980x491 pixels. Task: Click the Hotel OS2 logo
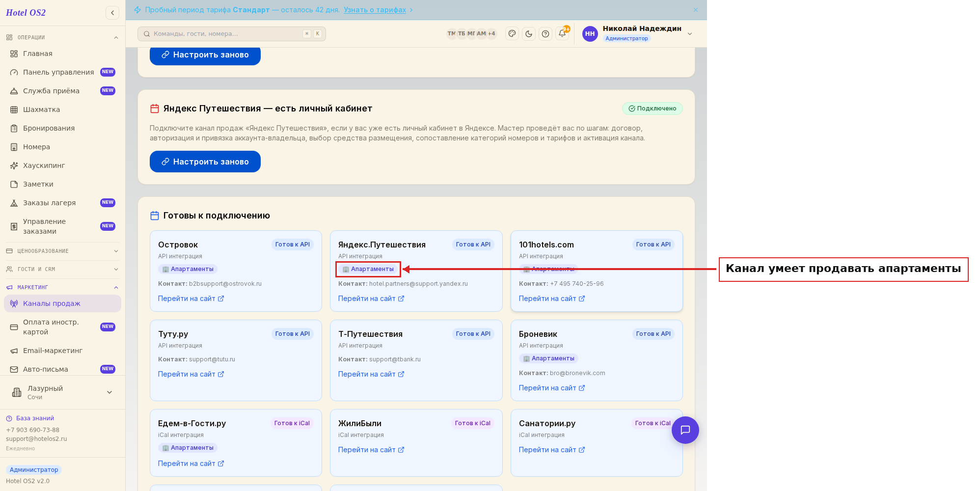26,13
